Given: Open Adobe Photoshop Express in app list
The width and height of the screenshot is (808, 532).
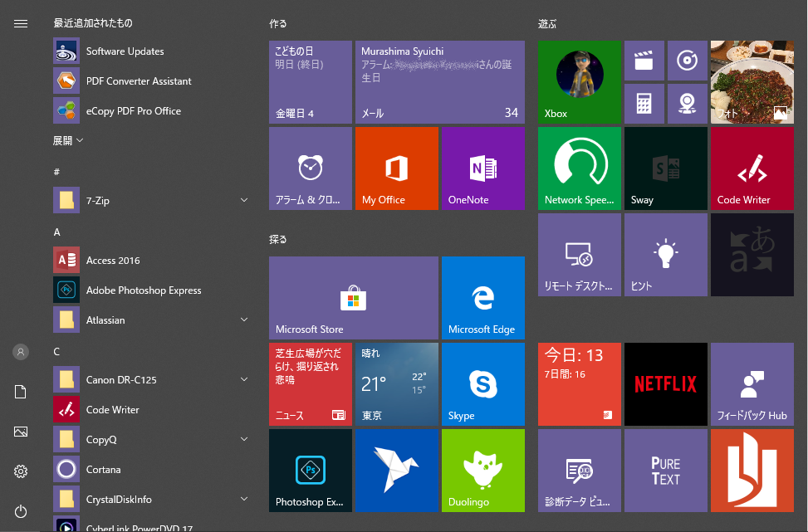Looking at the screenshot, I should (152, 290).
